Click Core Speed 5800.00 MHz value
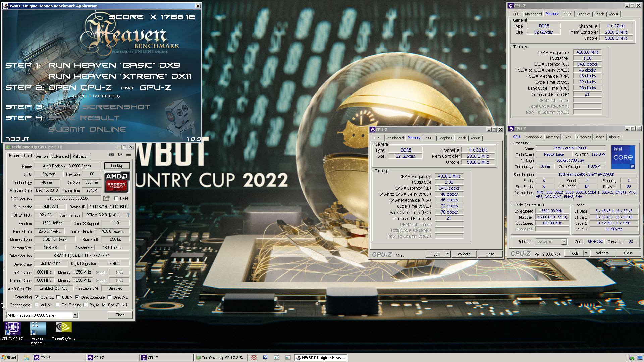 coord(552,211)
